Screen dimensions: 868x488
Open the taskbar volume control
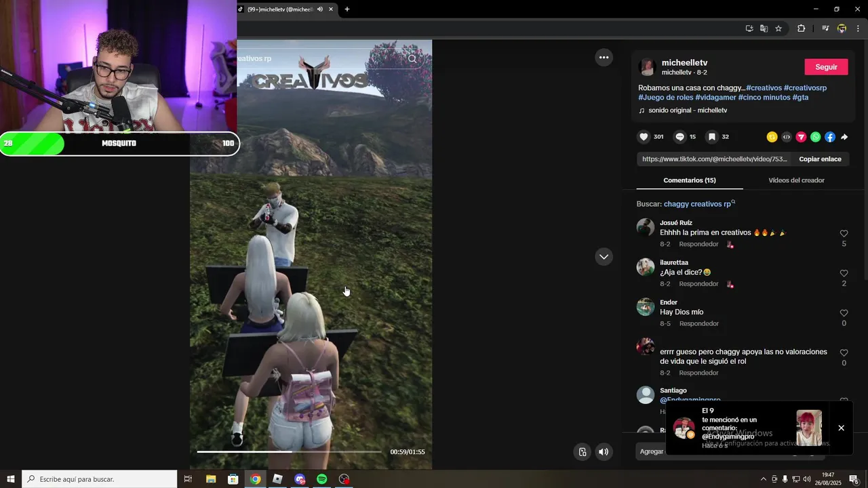807,479
